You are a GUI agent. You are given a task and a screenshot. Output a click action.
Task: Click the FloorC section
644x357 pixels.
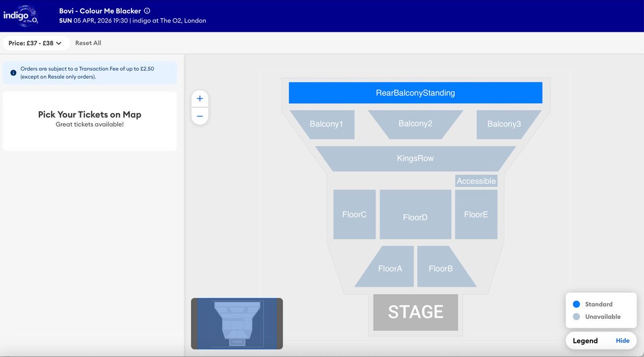354,214
